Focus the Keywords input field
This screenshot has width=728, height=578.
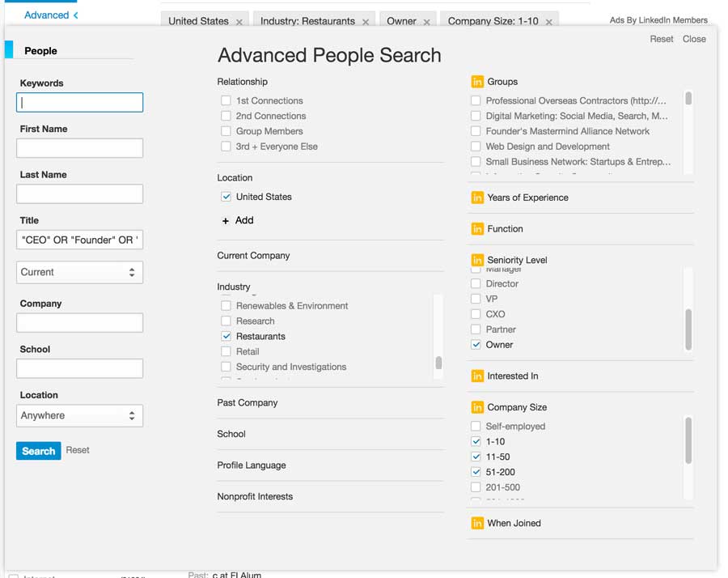coord(79,102)
